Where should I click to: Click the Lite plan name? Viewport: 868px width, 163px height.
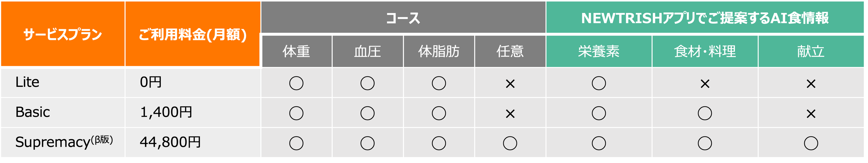tap(27, 82)
